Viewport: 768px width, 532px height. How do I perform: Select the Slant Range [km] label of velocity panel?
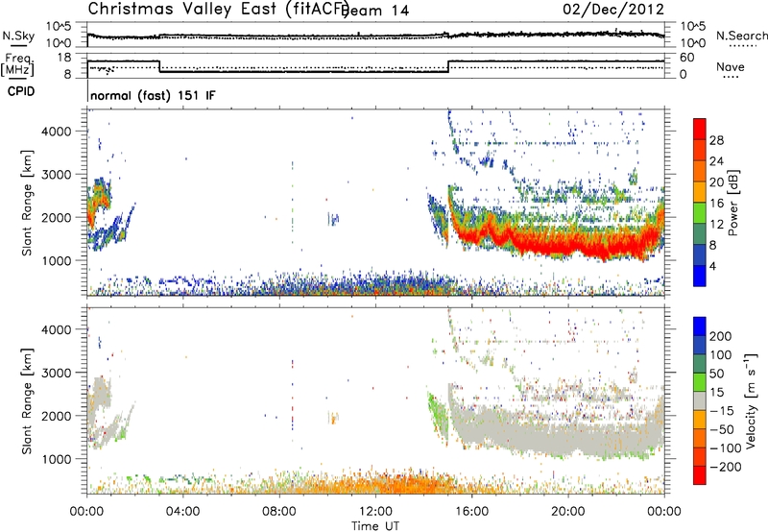(27, 400)
